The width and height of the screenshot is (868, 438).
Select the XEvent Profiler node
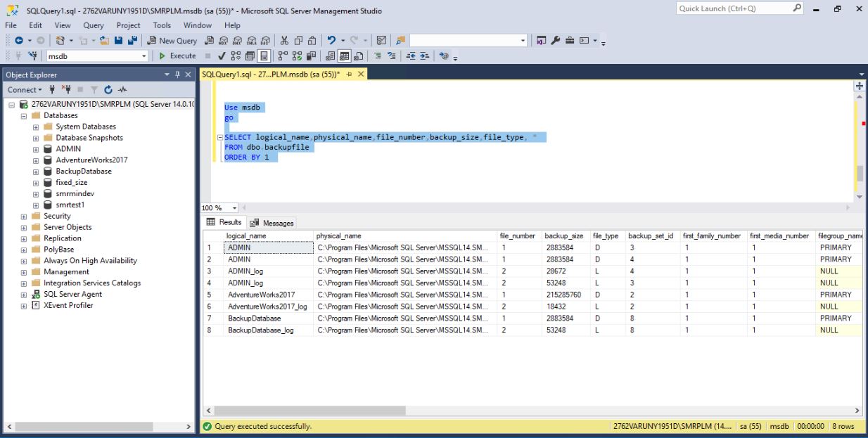click(x=68, y=306)
